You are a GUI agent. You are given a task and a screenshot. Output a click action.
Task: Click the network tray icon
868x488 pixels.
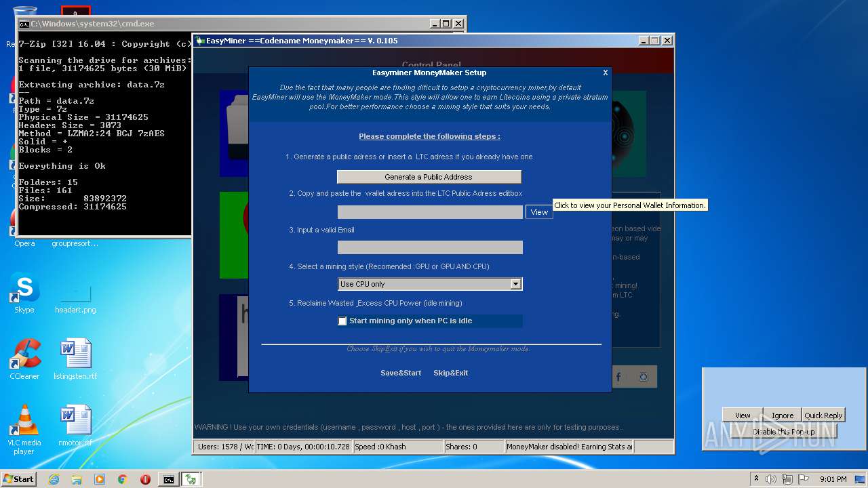tap(787, 479)
